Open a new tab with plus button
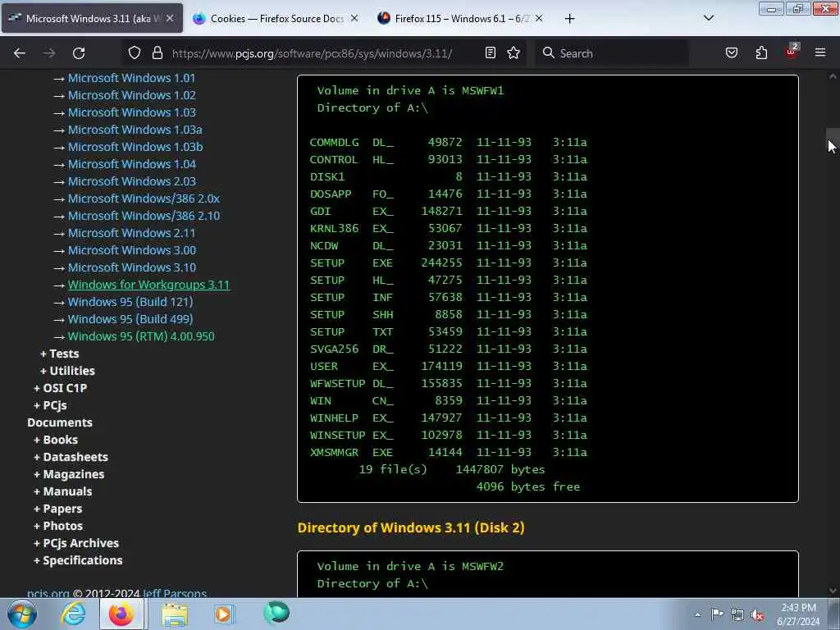Image resolution: width=840 pixels, height=630 pixels. [569, 19]
